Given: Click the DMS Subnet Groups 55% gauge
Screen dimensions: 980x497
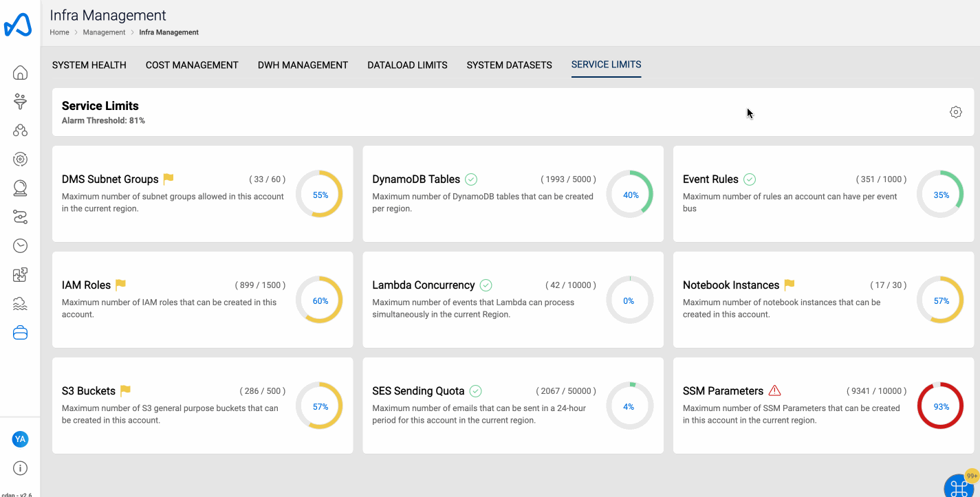Looking at the screenshot, I should [320, 195].
